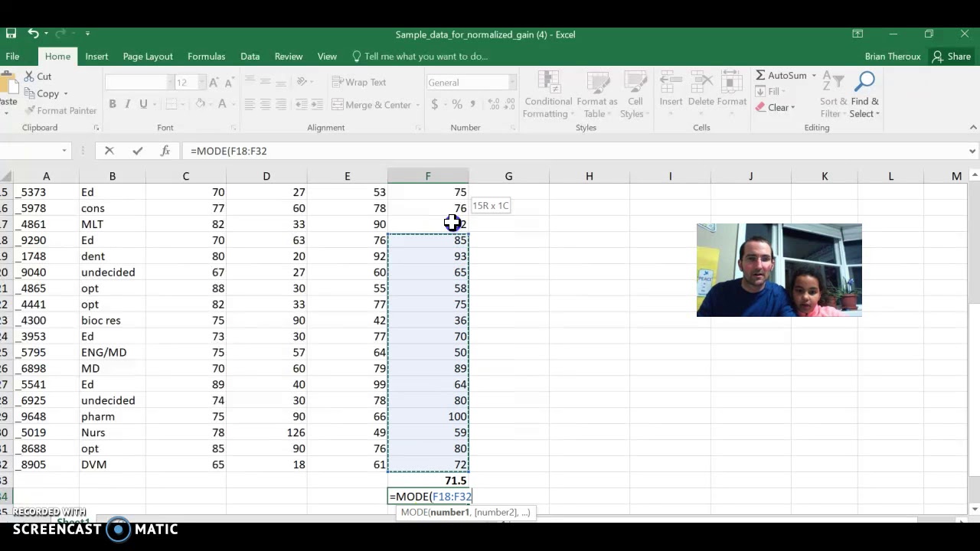The image size is (980, 551).
Task: Click the Brian Theroux account name
Action: click(893, 57)
